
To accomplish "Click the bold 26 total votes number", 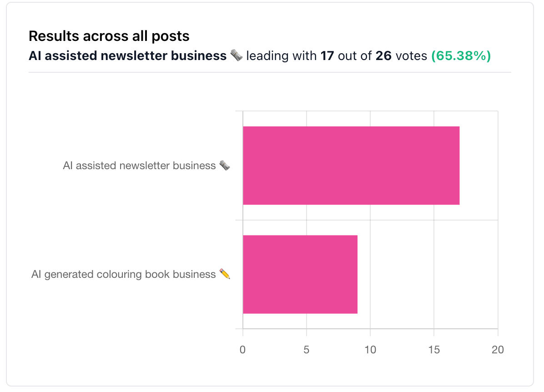I will [x=383, y=56].
